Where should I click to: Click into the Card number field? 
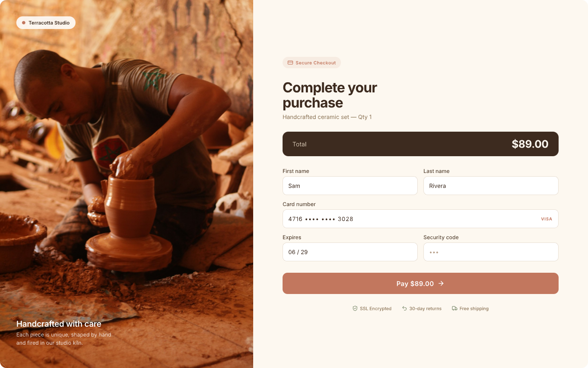pos(408,219)
